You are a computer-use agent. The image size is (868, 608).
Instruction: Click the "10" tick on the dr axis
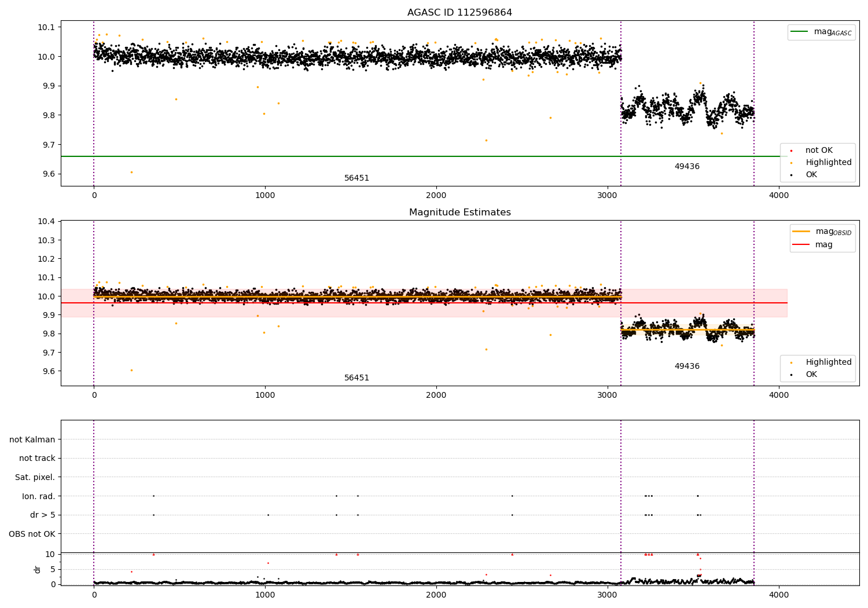click(50, 554)
